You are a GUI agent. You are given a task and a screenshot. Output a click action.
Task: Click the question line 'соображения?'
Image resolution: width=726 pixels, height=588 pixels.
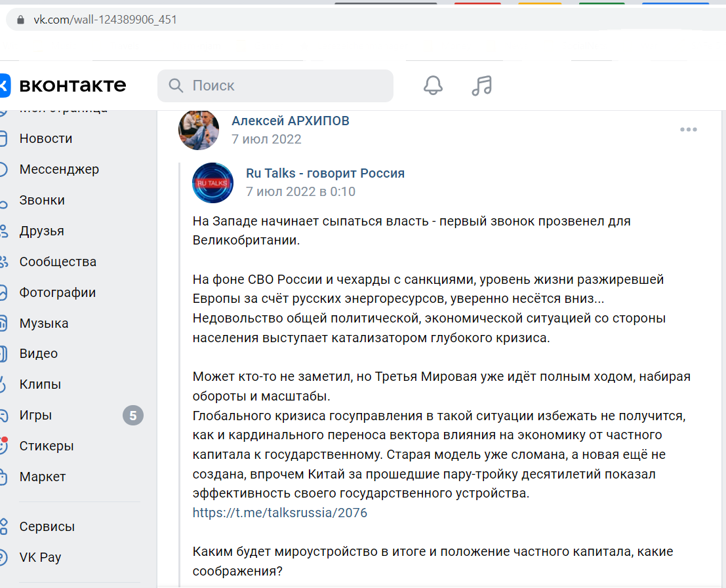tap(237, 571)
